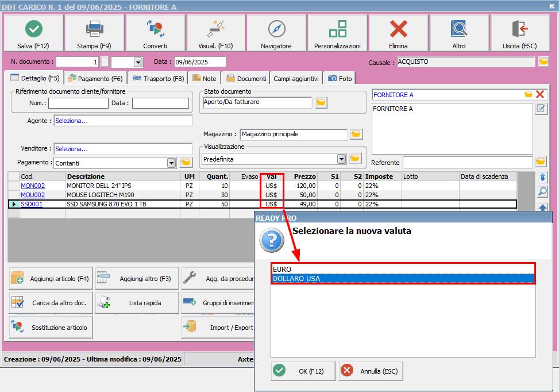The image size is (559, 392).
Task: Click MOUSE LOGITECH M190 description cell
Action: [122, 195]
